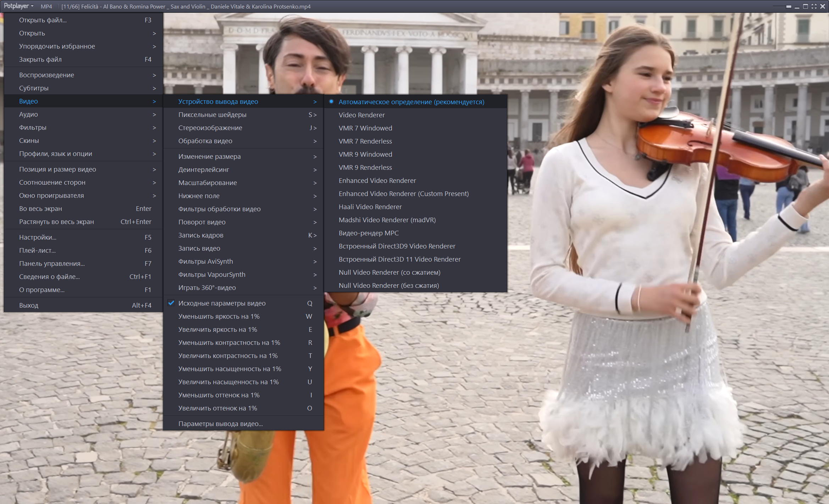Select Madshi Video Renderer (madVR) option
The height and width of the screenshot is (504, 829).
coord(387,220)
